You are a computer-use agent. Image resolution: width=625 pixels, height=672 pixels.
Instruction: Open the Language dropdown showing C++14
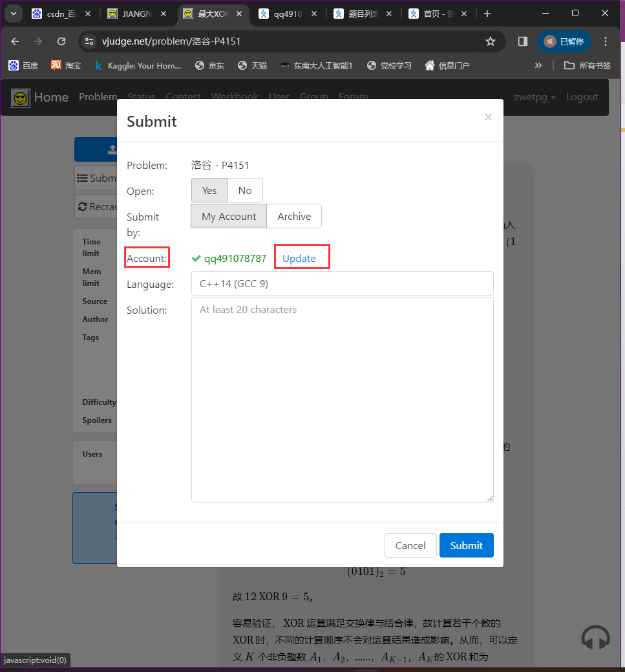click(x=343, y=283)
